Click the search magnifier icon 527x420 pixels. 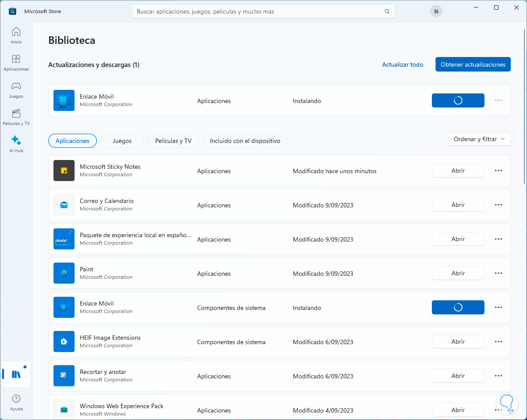pos(387,11)
